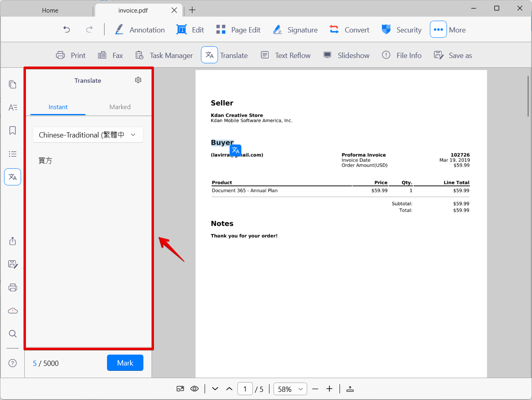Image resolution: width=532 pixels, height=400 pixels.
Task: Click the page number input field
Action: tap(245, 389)
